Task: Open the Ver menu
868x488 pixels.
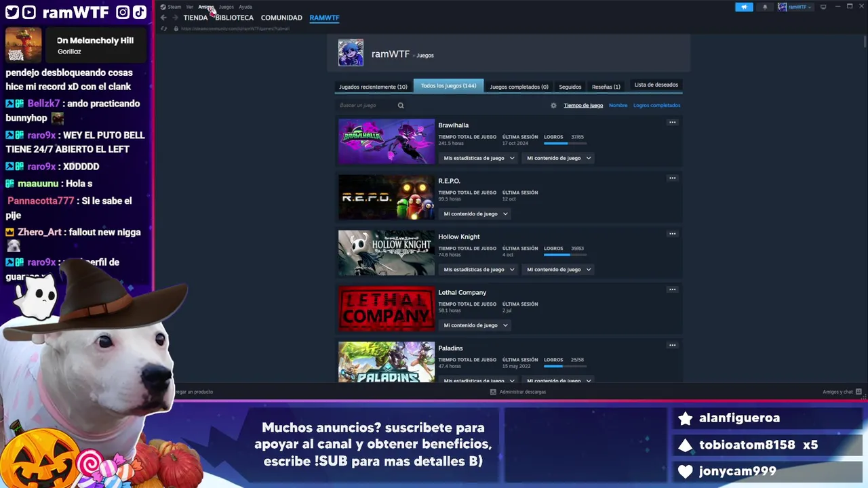Action: point(190,7)
